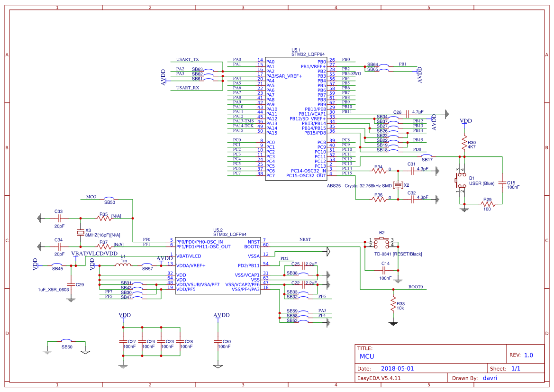The image size is (554, 392).
Task: Select the date 2018-05-01 field
Action: tap(398, 368)
